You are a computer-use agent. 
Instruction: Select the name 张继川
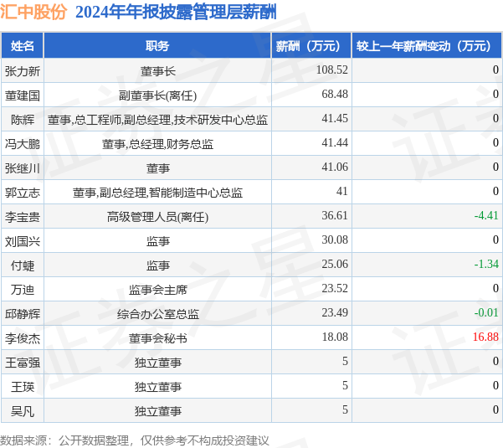coord(23,168)
